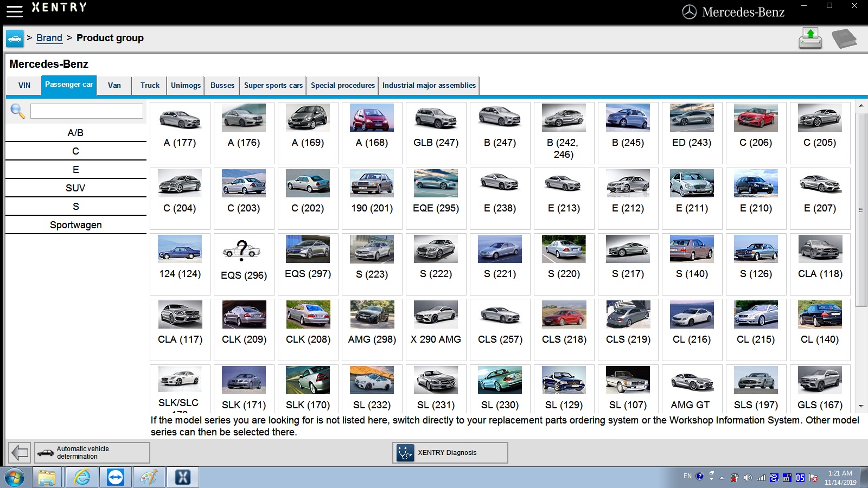Choose the E (210) model tile
This screenshot has width=868, height=488.
tap(756, 198)
